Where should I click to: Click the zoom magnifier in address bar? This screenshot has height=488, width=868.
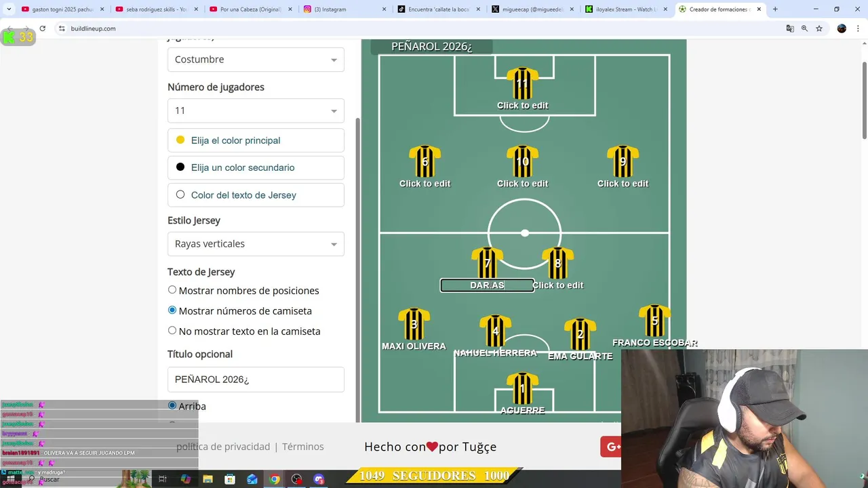(804, 28)
